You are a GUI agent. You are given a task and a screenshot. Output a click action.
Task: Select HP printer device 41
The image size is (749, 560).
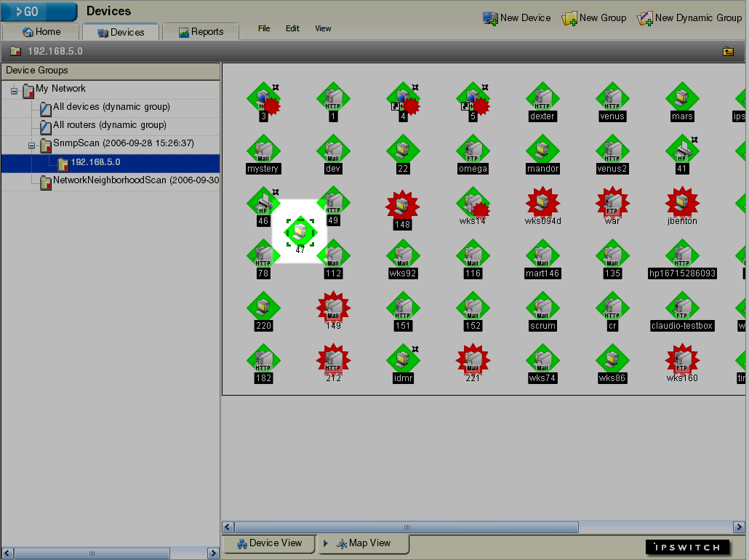tap(682, 154)
